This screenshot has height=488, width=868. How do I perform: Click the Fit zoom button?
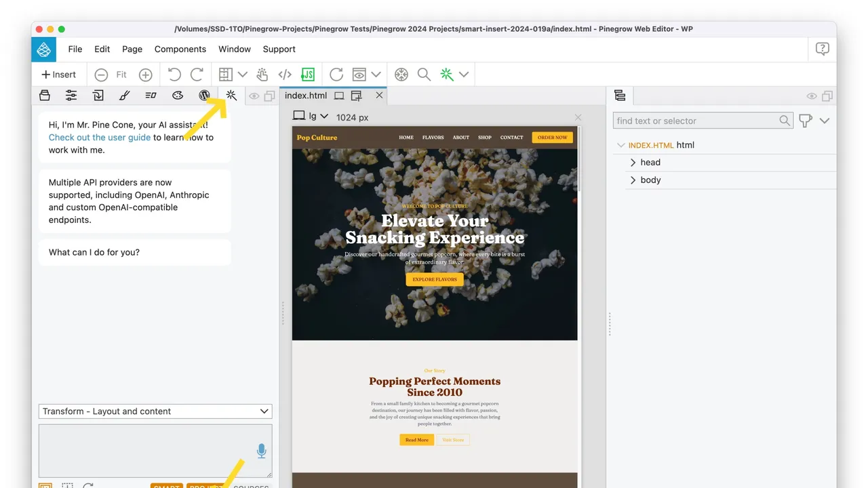121,75
